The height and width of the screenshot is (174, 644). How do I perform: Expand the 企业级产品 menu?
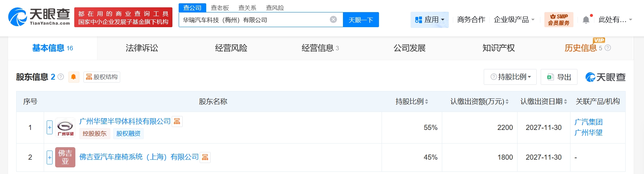pyautogui.click(x=514, y=20)
